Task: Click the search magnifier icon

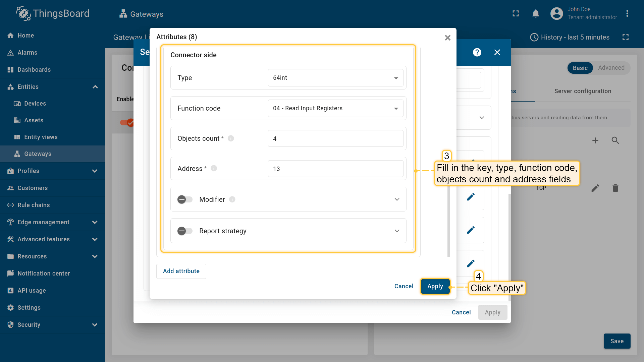Action: (x=615, y=140)
